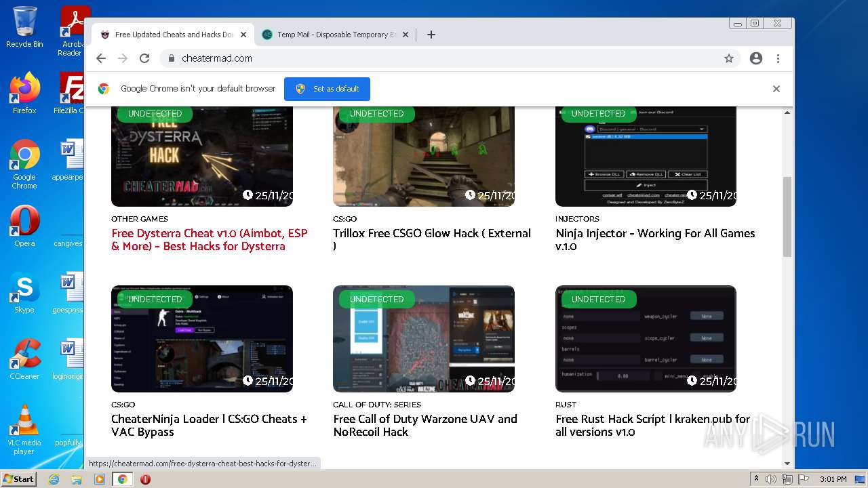Click the Warzone UAV hack thumbnail
868x488 pixels.
tap(424, 339)
